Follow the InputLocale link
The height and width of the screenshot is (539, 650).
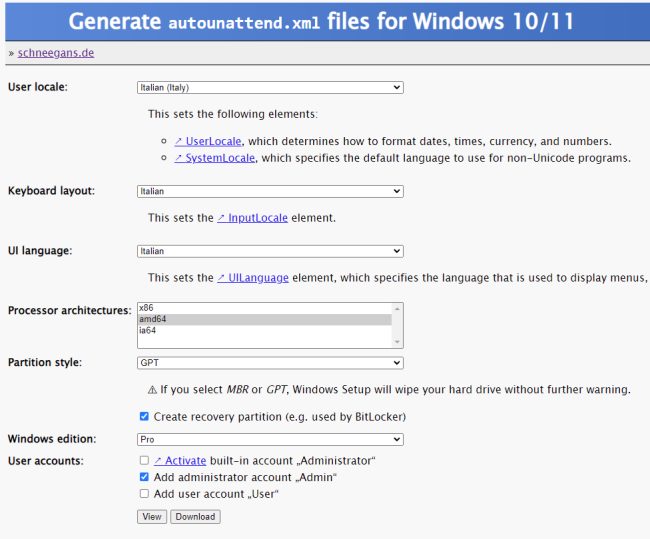click(x=252, y=218)
